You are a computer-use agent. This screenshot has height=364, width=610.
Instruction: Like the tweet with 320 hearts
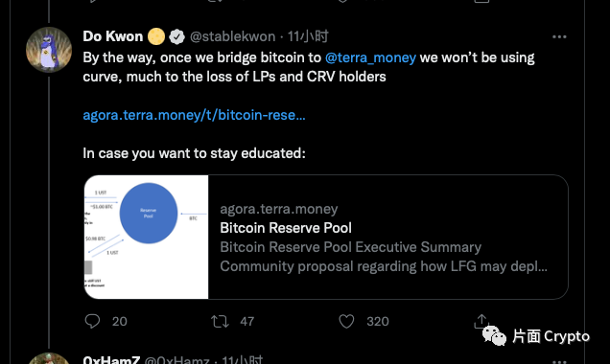tap(346, 321)
